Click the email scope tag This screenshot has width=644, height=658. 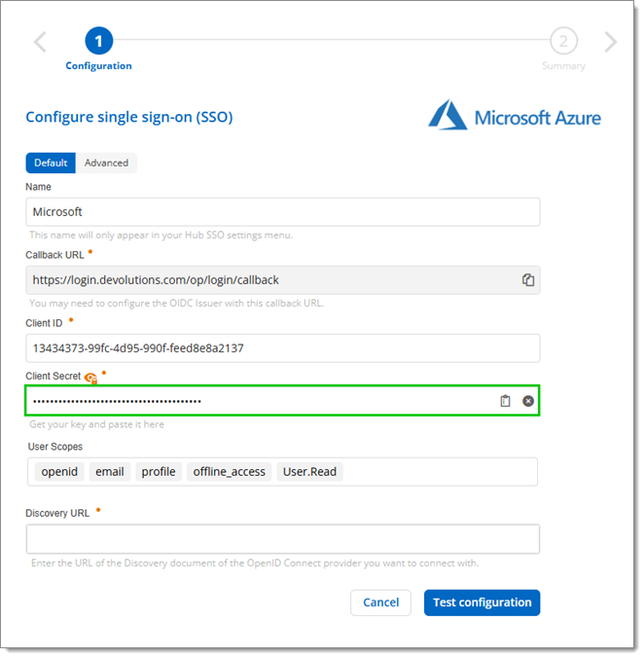point(109,472)
